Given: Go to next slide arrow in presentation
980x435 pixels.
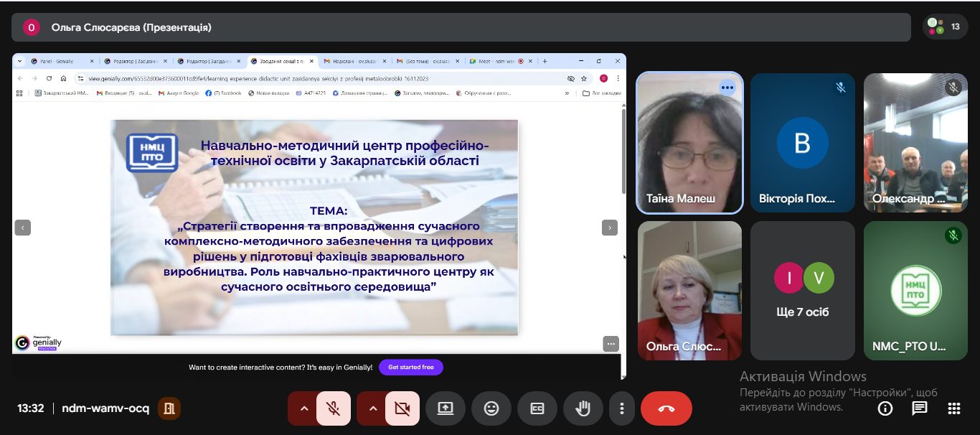Looking at the screenshot, I should pos(609,228).
